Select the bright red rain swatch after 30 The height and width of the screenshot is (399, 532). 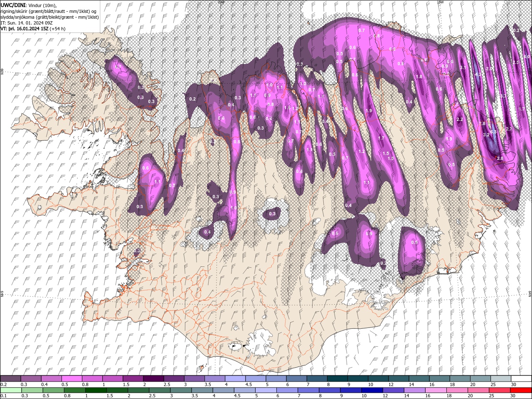point(521,390)
